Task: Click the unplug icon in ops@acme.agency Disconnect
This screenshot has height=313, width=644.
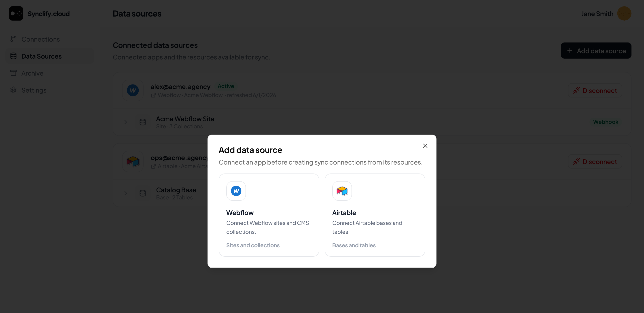Action: click(576, 162)
